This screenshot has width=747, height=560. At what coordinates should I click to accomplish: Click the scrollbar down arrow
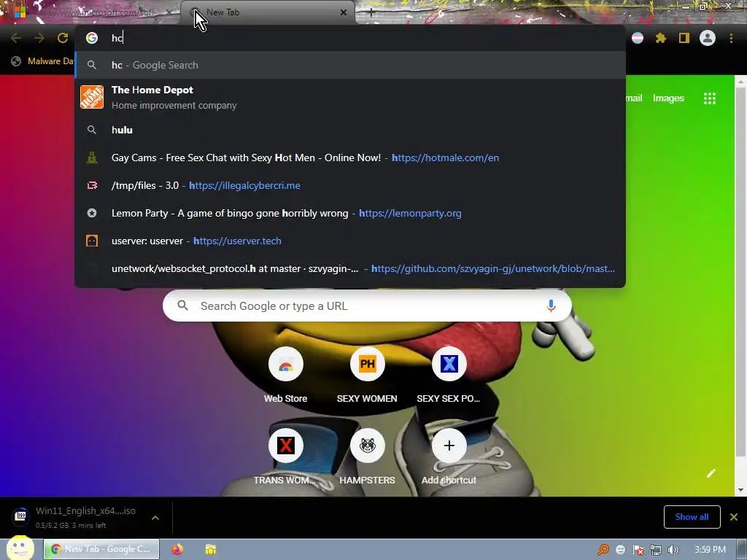point(740,490)
